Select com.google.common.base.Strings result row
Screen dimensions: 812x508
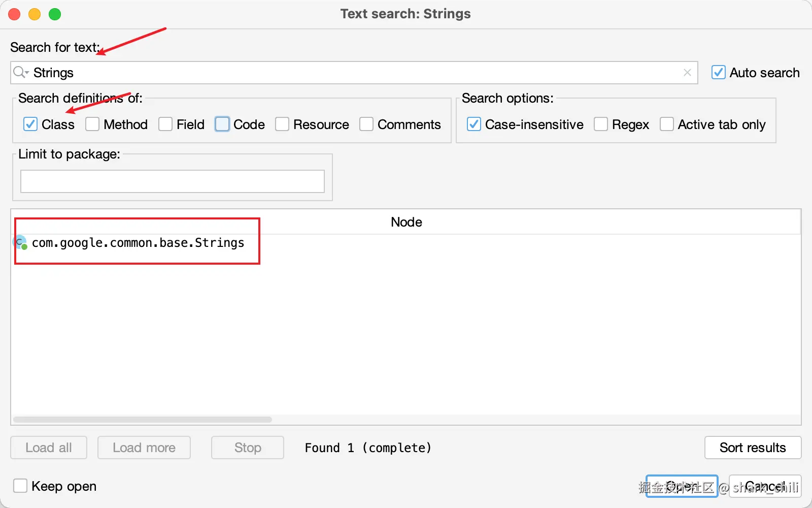tap(138, 243)
